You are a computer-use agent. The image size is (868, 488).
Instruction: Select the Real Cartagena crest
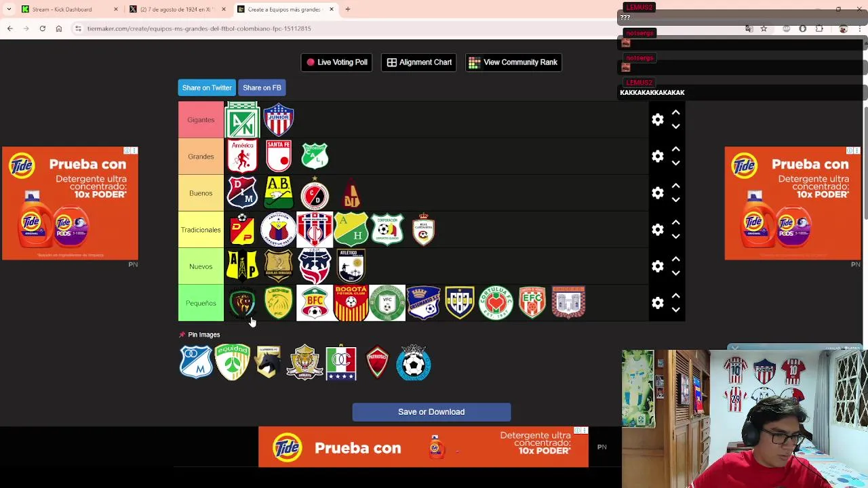click(424, 230)
